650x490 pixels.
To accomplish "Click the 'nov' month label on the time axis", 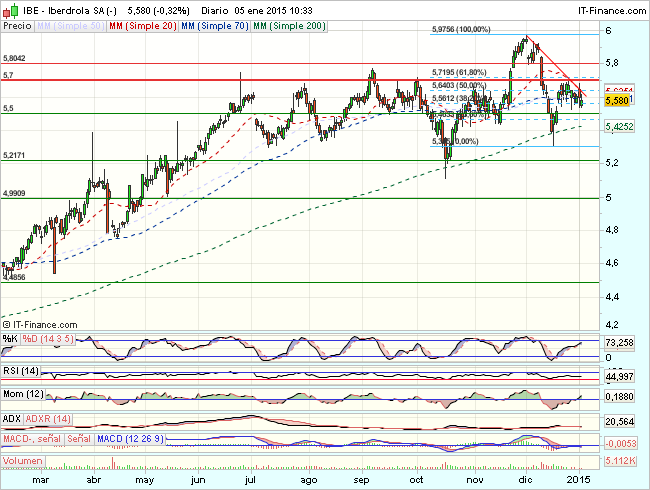I will (x=475, y=480).
